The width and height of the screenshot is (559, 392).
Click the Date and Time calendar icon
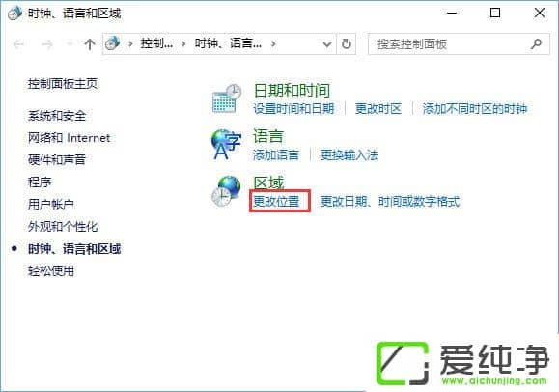[x=227, y=98]
